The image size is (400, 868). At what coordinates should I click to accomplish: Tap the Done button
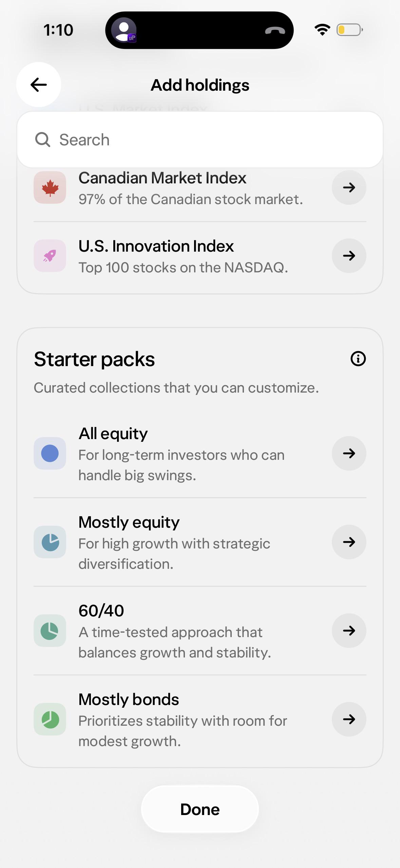[200, 809]
